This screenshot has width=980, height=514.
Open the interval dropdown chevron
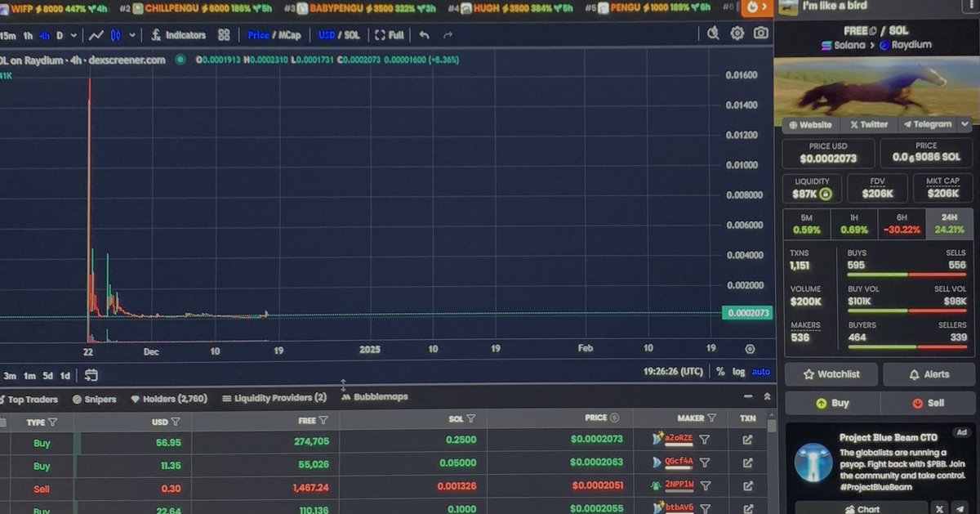pyautogui.click(x=73, y=36)
